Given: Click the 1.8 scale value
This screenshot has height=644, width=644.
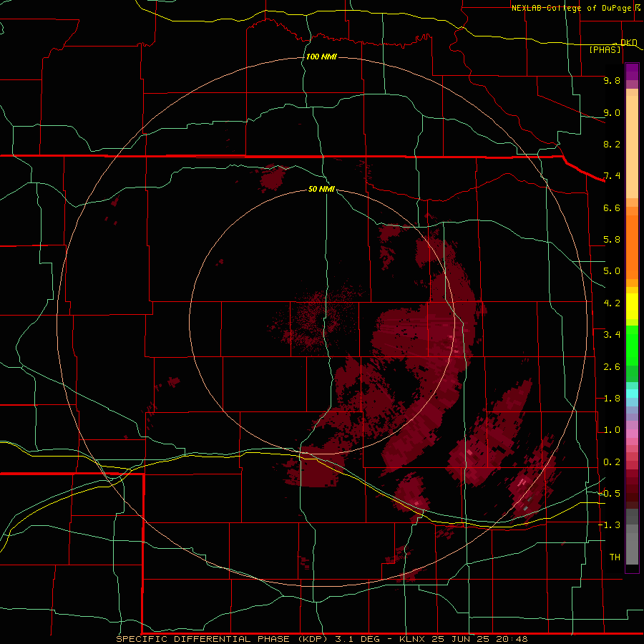Looking at the screenshot, I should pos(612,399).
